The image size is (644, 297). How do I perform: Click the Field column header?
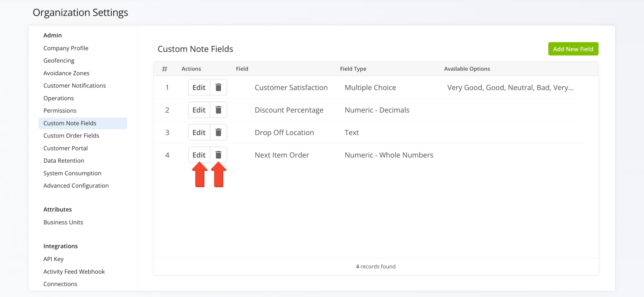point(242,69)
